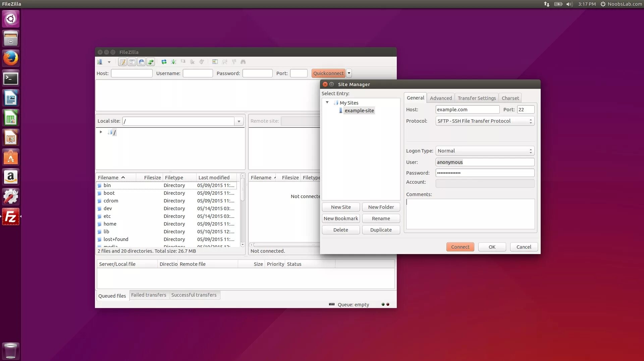Toggle display of the transfer queue

[151, 62]
